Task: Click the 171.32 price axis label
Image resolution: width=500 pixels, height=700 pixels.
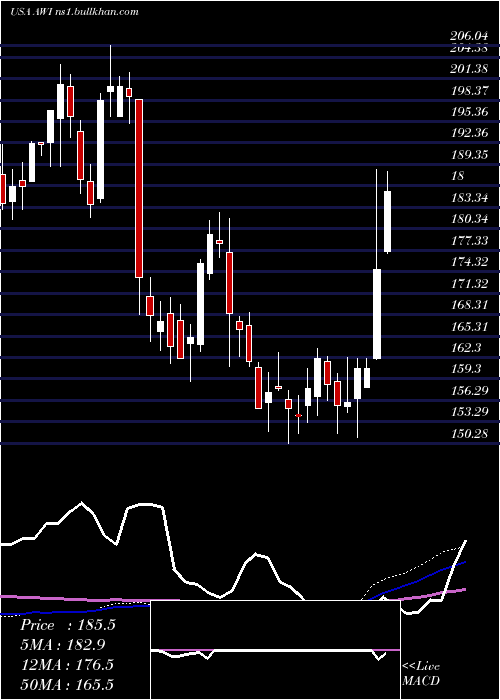Action: [x=469, y=283]
